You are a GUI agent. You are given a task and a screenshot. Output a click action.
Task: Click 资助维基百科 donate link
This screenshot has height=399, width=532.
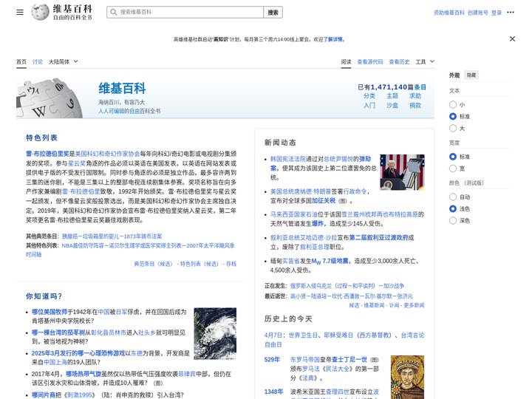coord(449,13)
